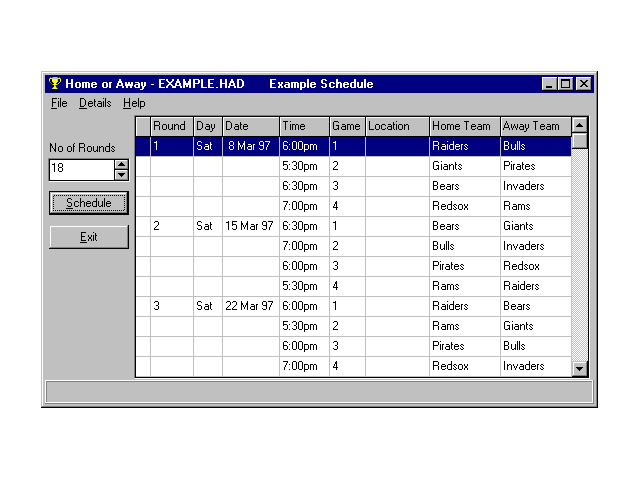640x480 pixels.
Task: Click the Location column header
Action: point(396,126)
